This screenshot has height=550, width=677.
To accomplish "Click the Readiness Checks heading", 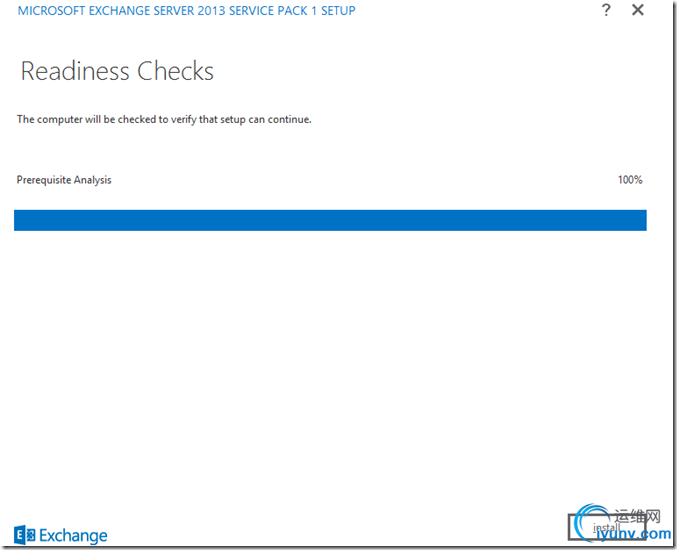I will coord(117,71).
